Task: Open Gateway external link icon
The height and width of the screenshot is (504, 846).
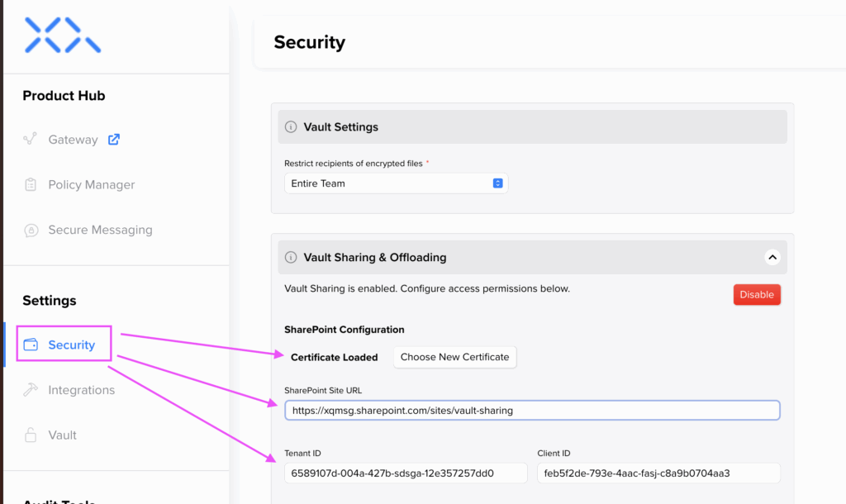Action: pos(114,140)
